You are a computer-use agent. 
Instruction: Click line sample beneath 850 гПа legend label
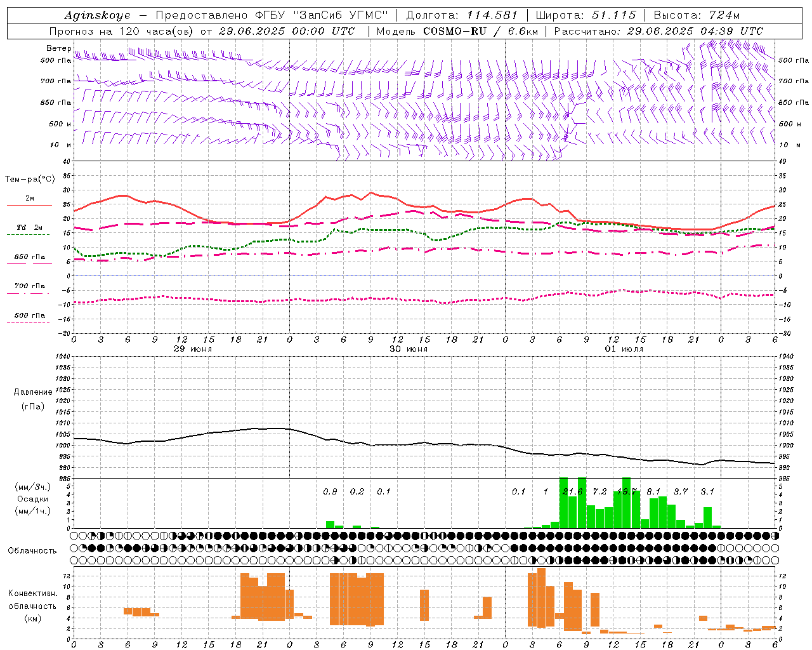click(30, 264)
